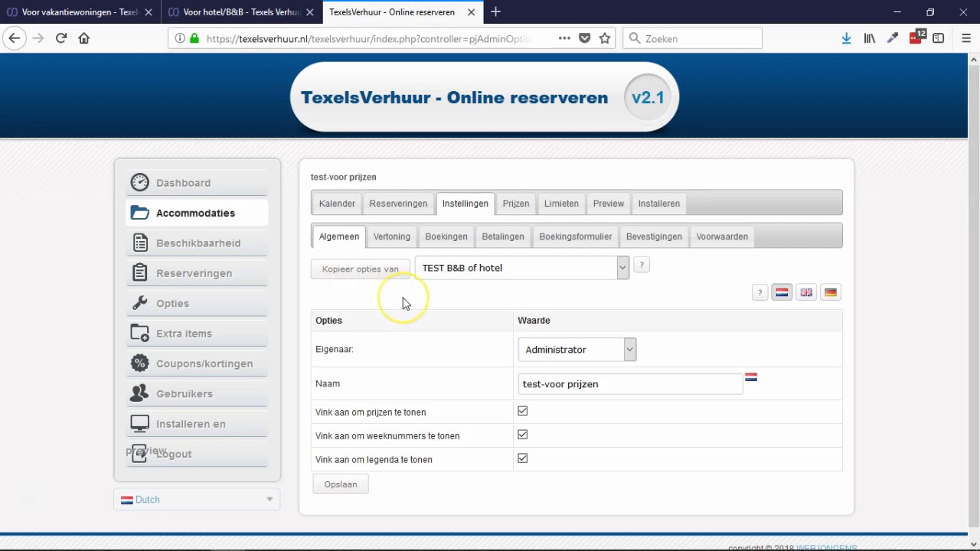Open the Boekingen sub-tab
Screen dimensions: 980x551
click(x=446, y=236)
